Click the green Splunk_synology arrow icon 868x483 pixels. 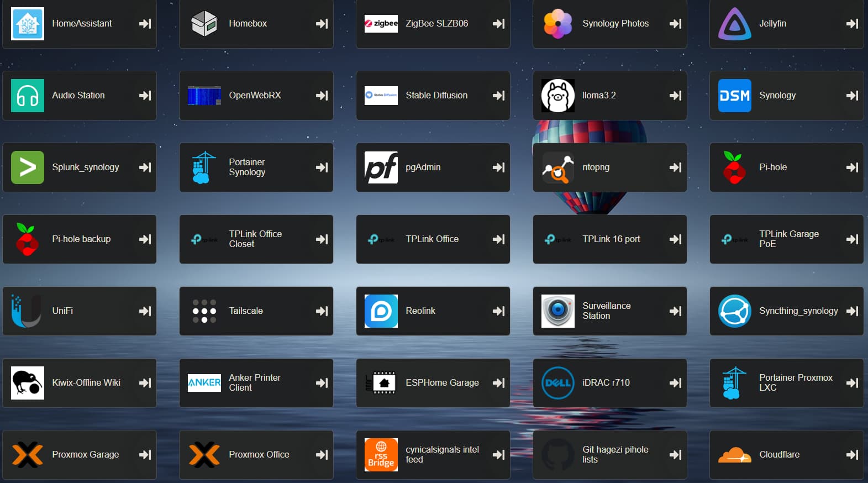(27, 167)
